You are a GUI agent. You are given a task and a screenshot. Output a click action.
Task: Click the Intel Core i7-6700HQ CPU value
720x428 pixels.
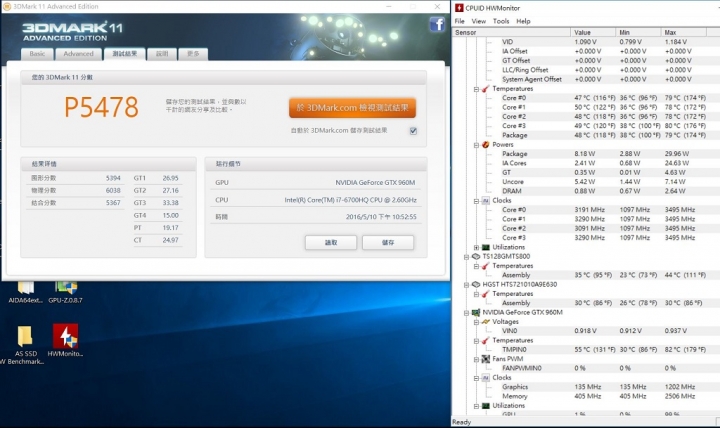350,200
